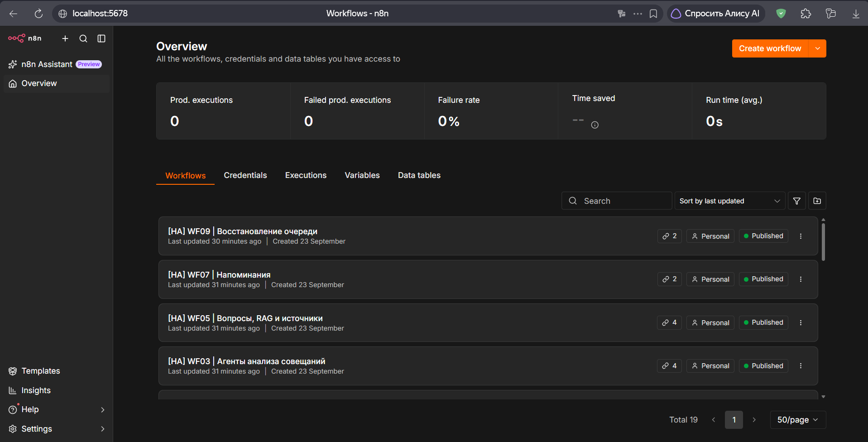This screenshot has height=442, width=868.
Task: Click page 1 pagination button
Action: (x=734, y=420)
